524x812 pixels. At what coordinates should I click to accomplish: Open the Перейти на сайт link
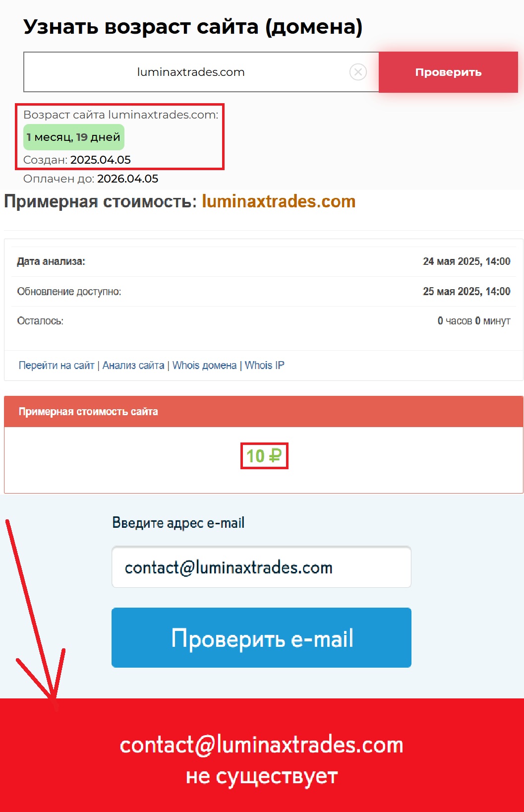click(57, 366)
